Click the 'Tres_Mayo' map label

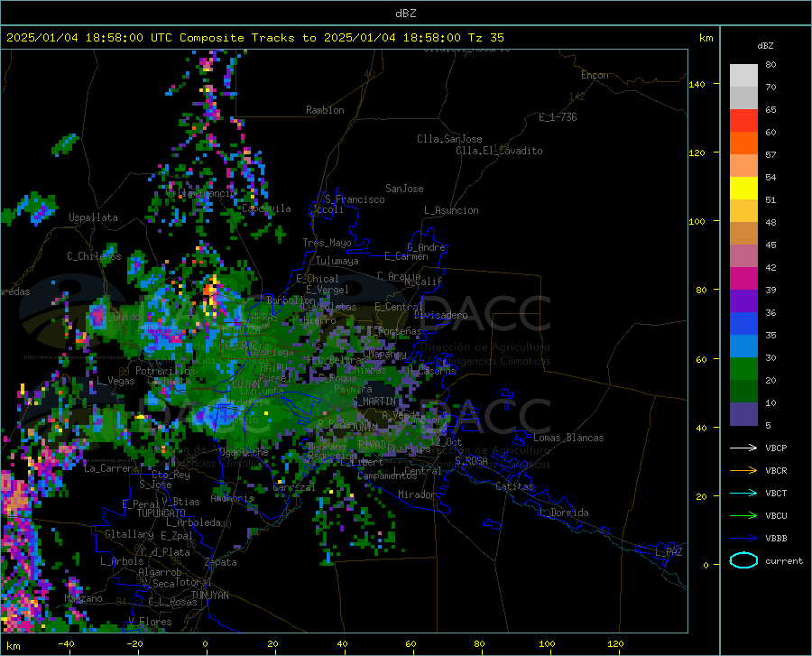(327, 243)
